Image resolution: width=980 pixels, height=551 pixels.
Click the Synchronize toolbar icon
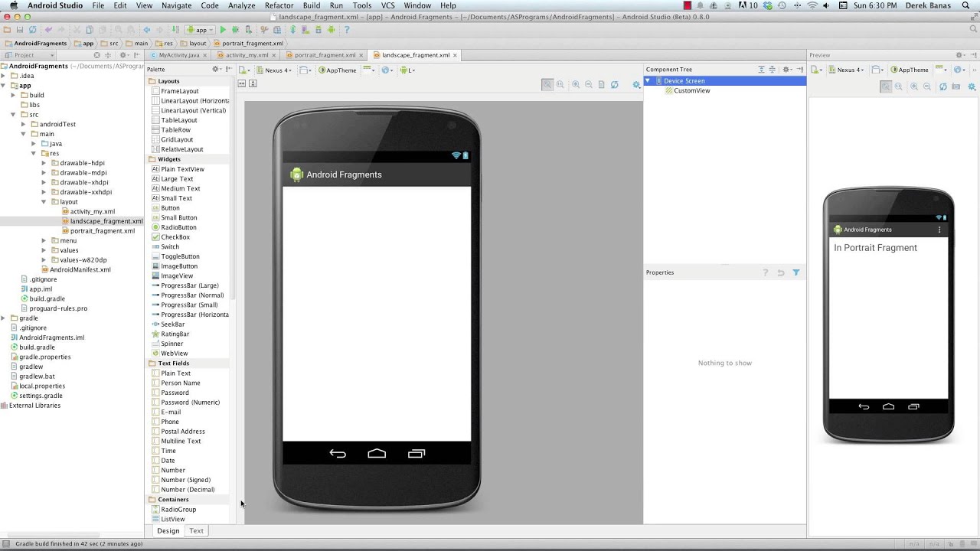coord(32,30)
